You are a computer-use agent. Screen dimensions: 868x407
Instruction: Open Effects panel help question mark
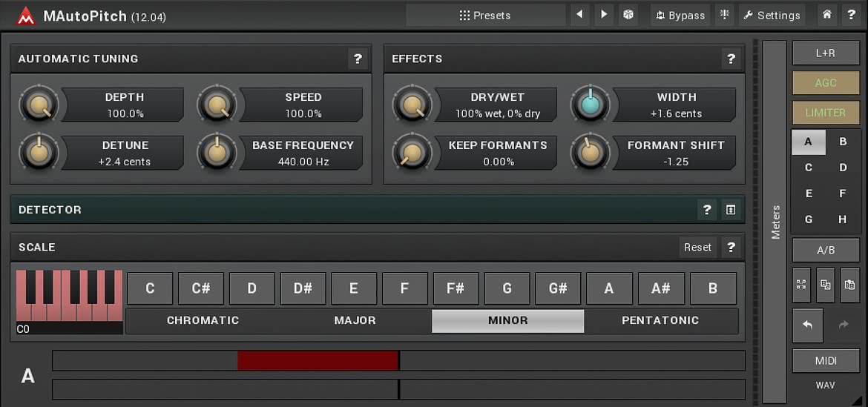(731, 59)
